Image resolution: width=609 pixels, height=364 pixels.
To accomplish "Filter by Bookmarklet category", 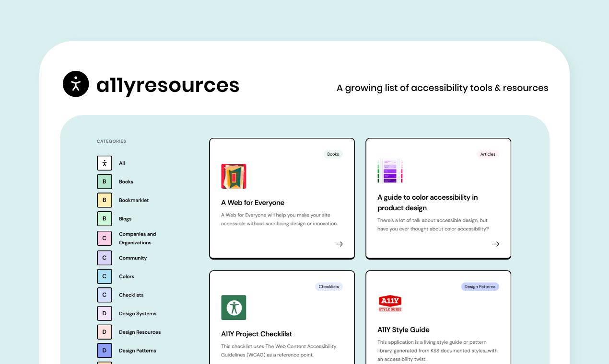I will pyautogui.click(x=134, y=200).
